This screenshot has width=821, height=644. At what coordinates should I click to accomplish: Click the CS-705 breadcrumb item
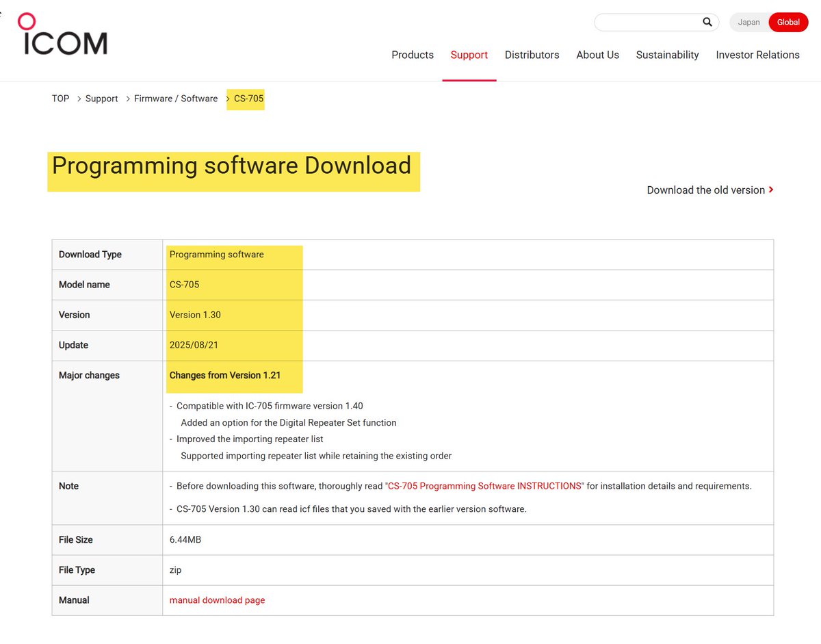[248, 99]
